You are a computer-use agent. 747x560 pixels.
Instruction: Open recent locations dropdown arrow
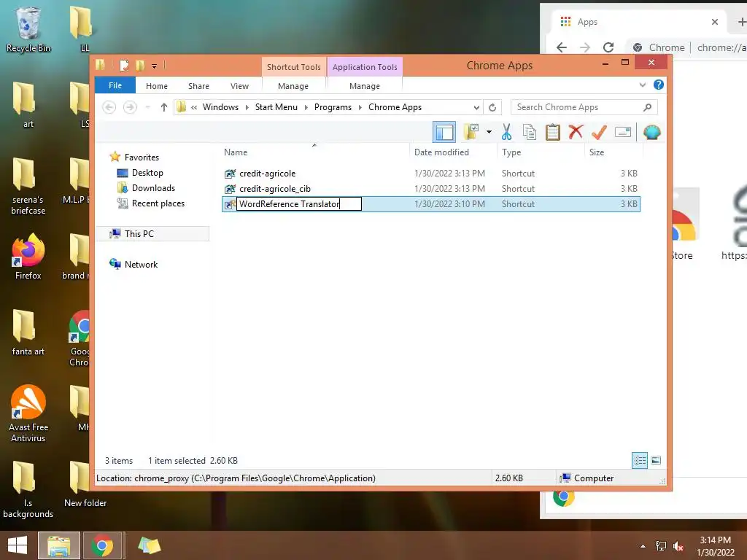(147, 107)
